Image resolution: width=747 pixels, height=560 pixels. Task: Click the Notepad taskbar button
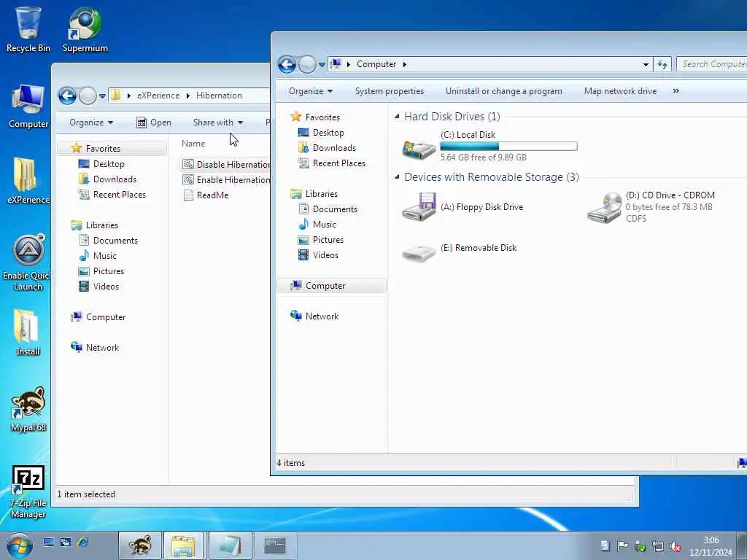(x=231, y=545)
